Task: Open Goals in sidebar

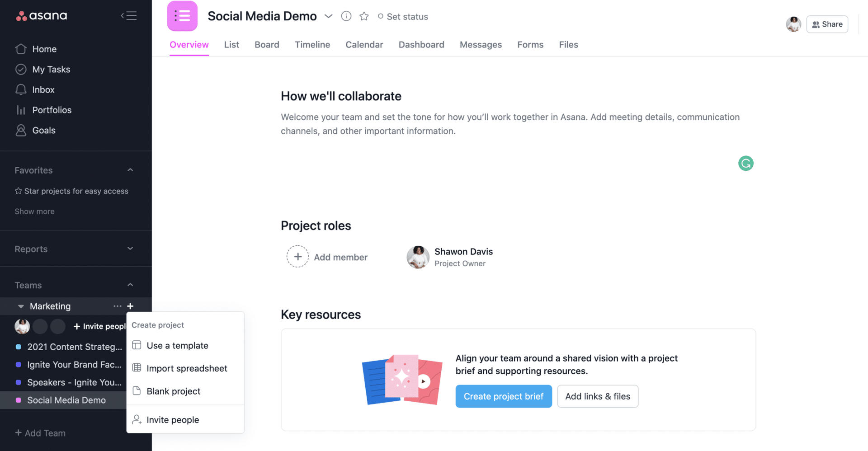Action: click(x=35, y=130)
